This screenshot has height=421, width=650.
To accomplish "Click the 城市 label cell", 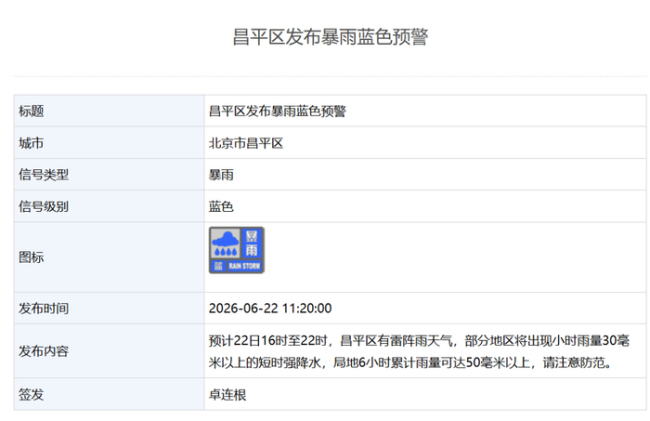I will [x=109, y=143].
